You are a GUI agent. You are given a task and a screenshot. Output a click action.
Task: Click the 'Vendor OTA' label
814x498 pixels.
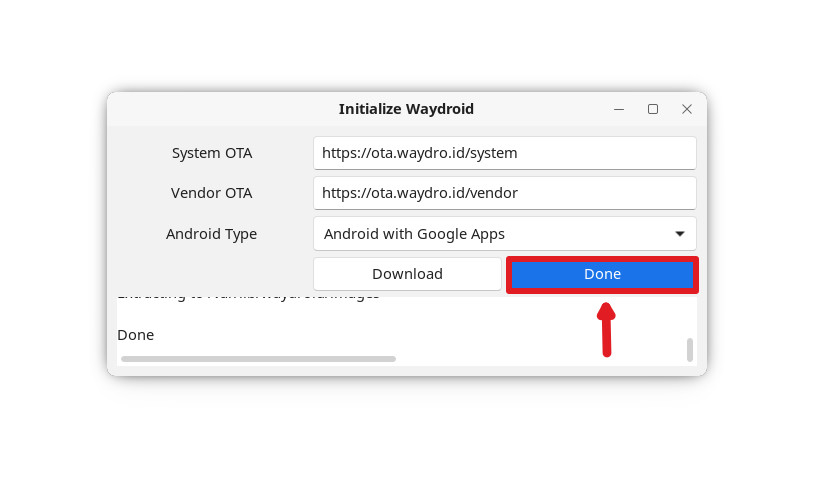click(212, 193)
